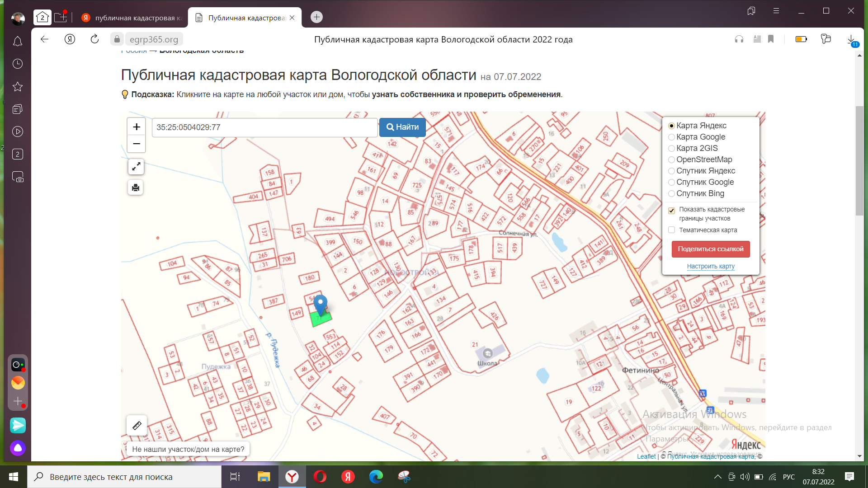Click the map zoom in plus button
Screen dimensions: 868x488
[136, 127]
